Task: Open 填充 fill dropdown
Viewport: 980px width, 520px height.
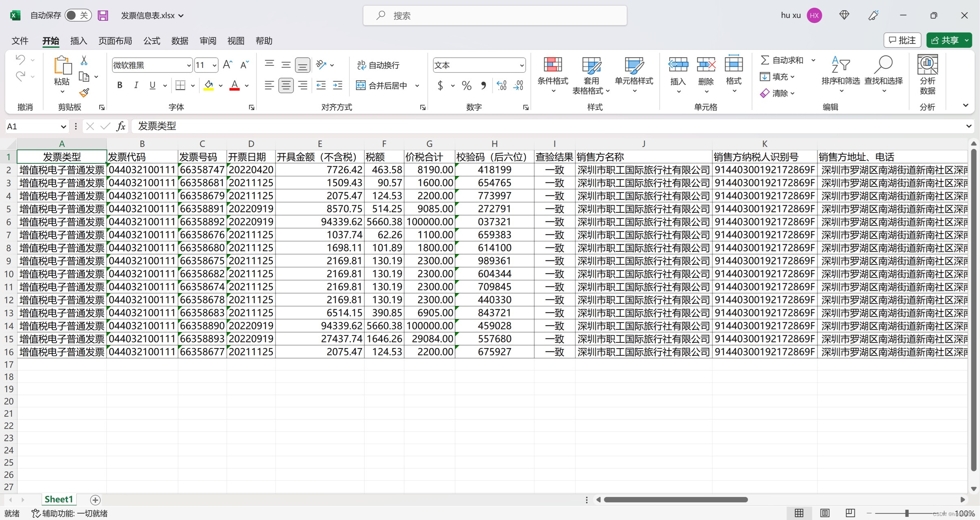Action: pos(777,76)
